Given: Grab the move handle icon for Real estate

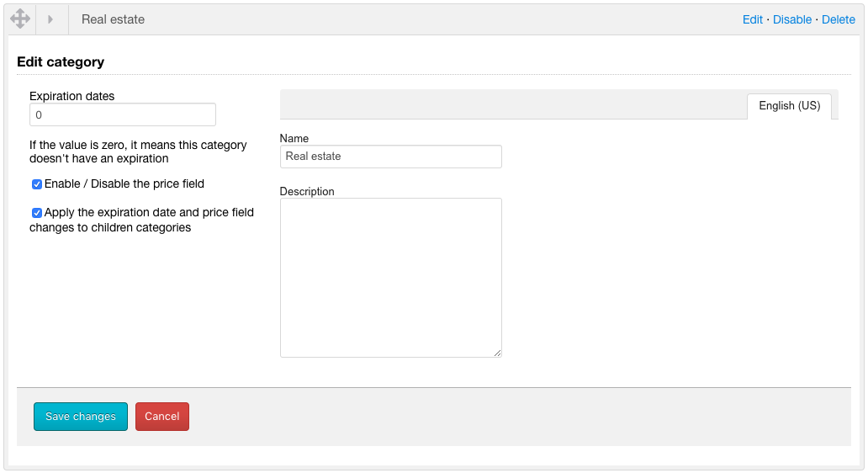Looking at the screenshot, I should 20,19.
